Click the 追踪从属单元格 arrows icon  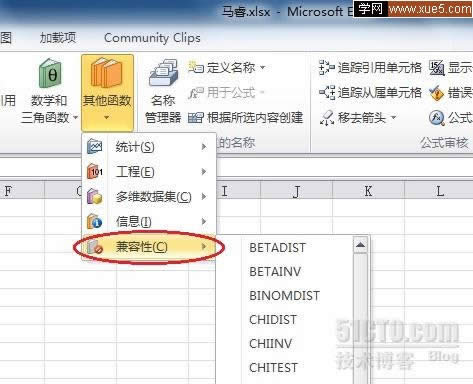327,92
